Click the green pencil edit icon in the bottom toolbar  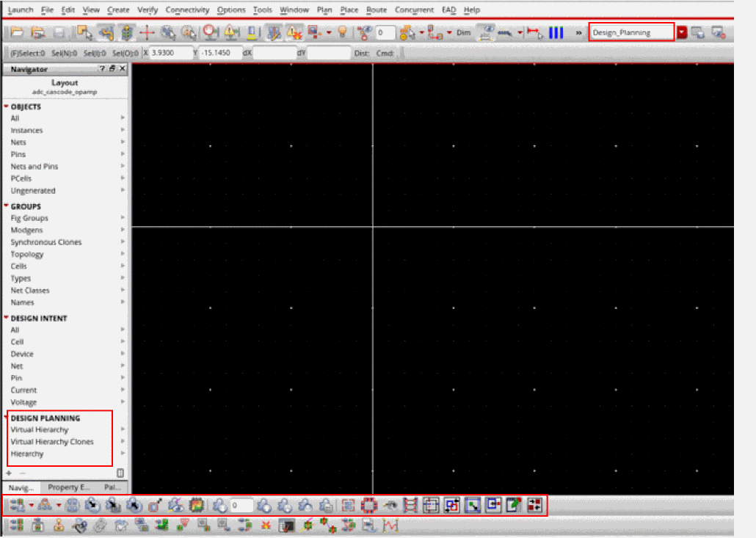pyautogui.click(x=514, y=505)
